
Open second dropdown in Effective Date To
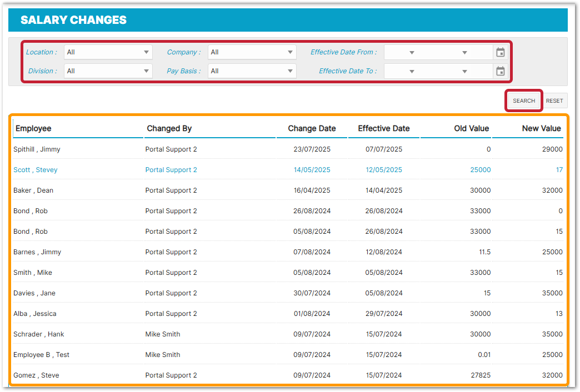click(x=464, y=71)
